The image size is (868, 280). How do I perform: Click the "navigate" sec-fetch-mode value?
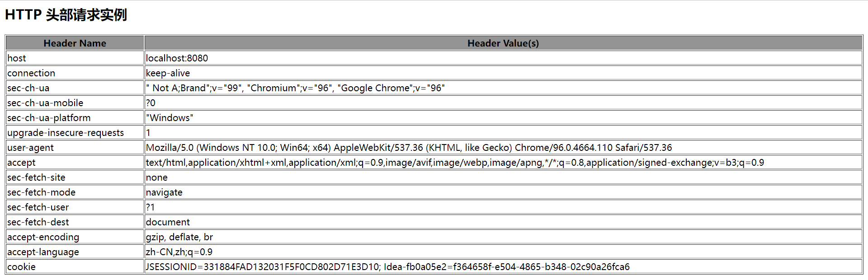164,192
